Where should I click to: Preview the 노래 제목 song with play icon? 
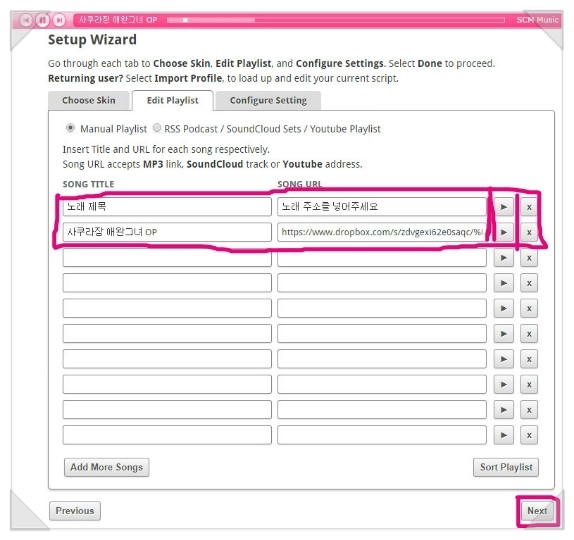tap(504, 207)
